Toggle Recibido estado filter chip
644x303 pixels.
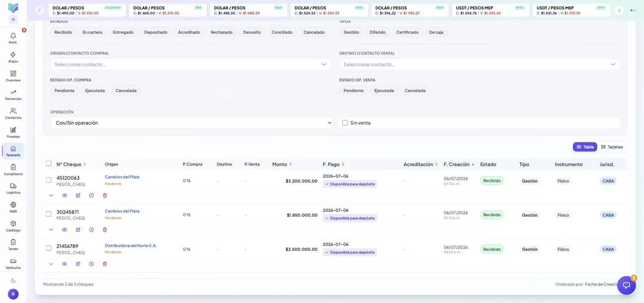click(63, 32)
